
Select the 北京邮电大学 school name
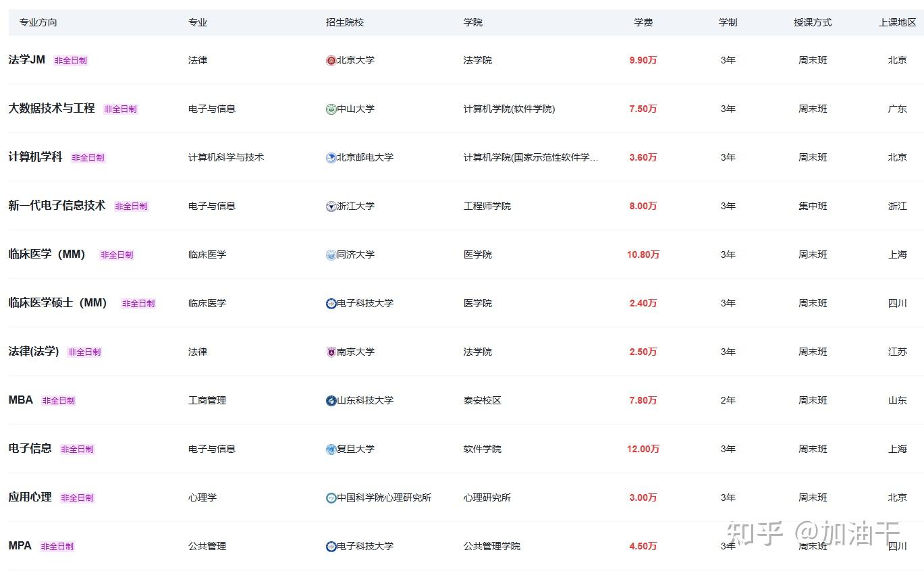click(x=365, y=157)
